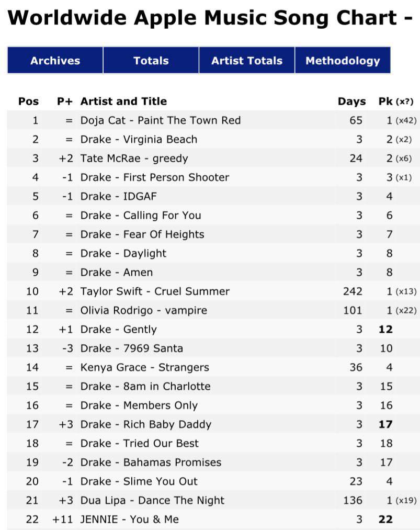This screenshot has width=420, height=530.
Task: Open the Artist Totals tab
Action: point(246,61)
